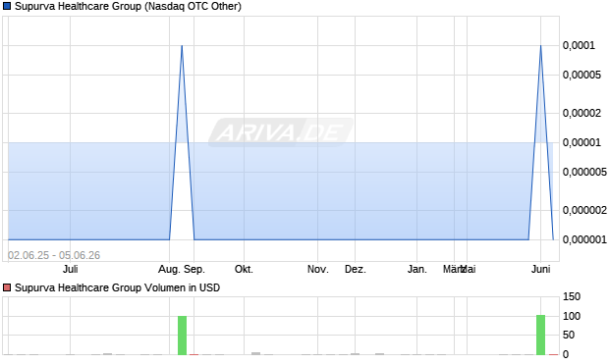Click the August price spike peak
The height and width of the screenshot is (364, 609).
click(182, 46)
